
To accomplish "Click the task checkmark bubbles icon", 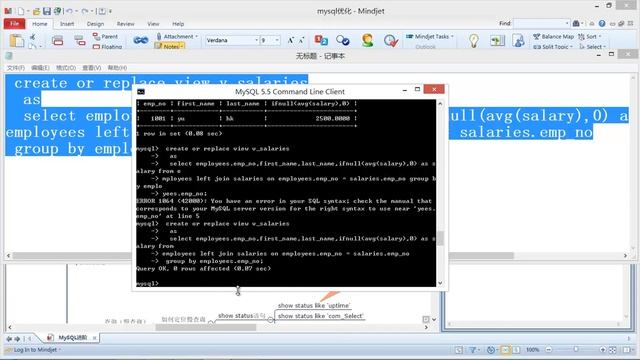I will pyautogui.click(x=343, y=40).
